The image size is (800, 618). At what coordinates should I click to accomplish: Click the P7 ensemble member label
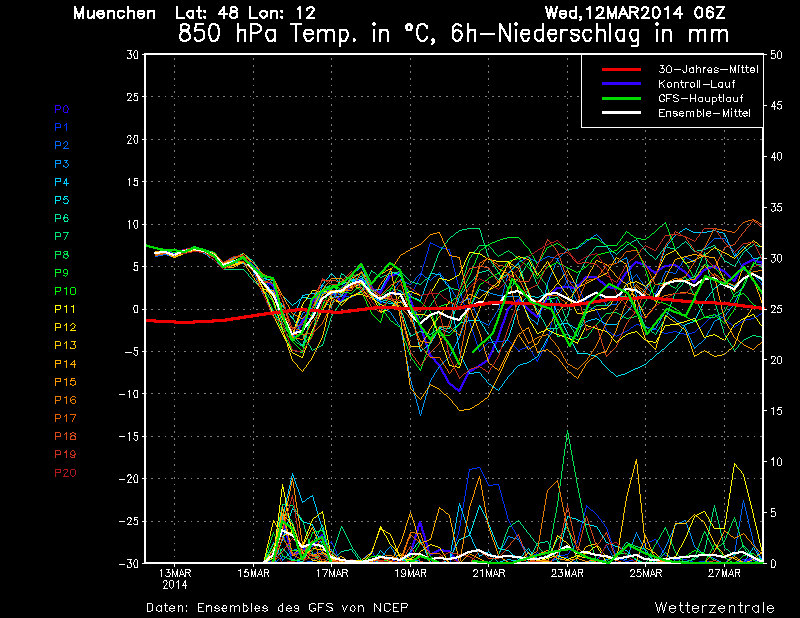pyautogui.click(x=62, y=236)
